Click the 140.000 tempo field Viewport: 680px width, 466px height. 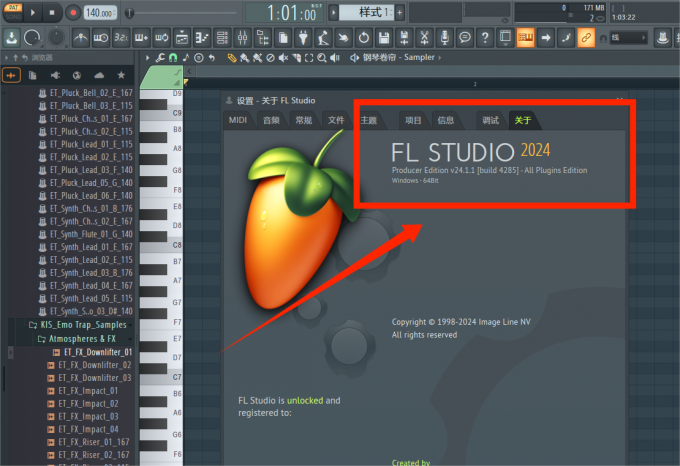[x=100, y=13]
